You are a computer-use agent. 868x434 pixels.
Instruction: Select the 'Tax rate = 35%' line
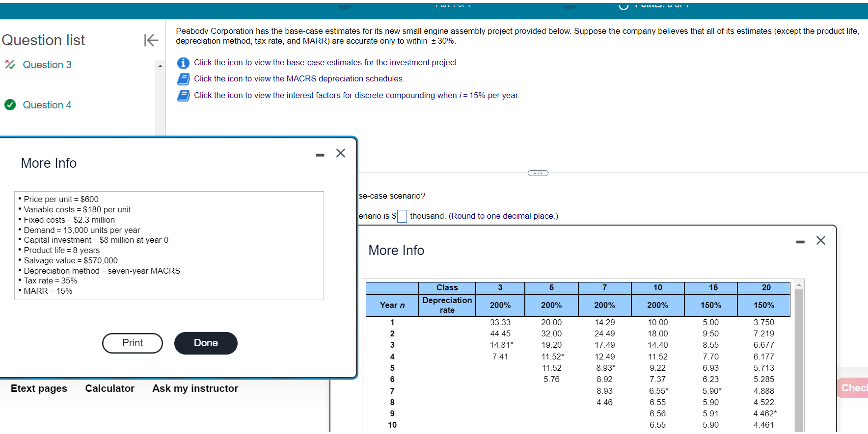[x=51, y=281]
